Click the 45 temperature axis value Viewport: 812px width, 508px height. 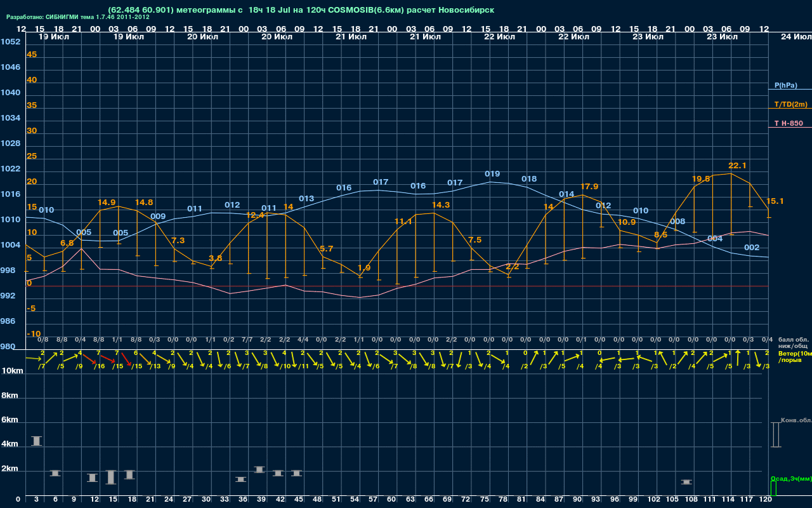point(32,55)
